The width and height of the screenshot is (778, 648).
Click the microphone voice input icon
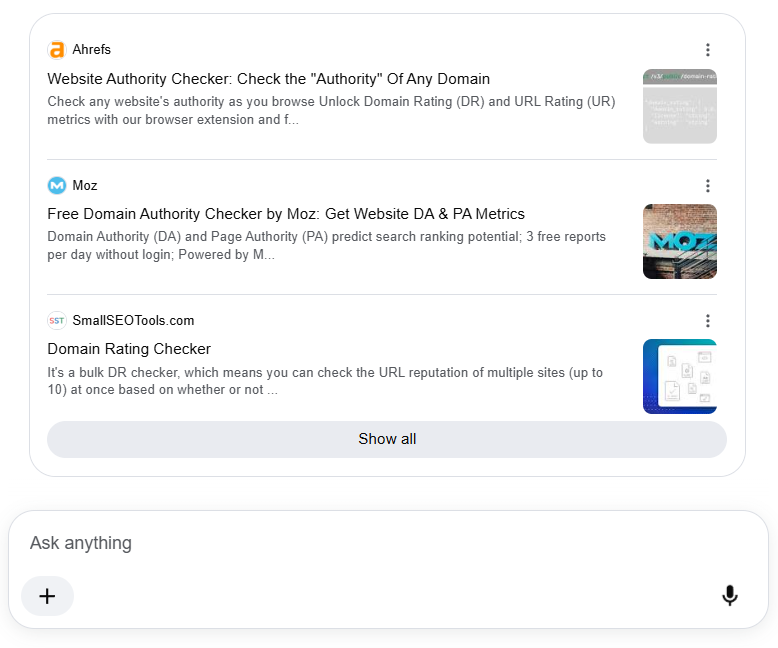click(729, 595)
